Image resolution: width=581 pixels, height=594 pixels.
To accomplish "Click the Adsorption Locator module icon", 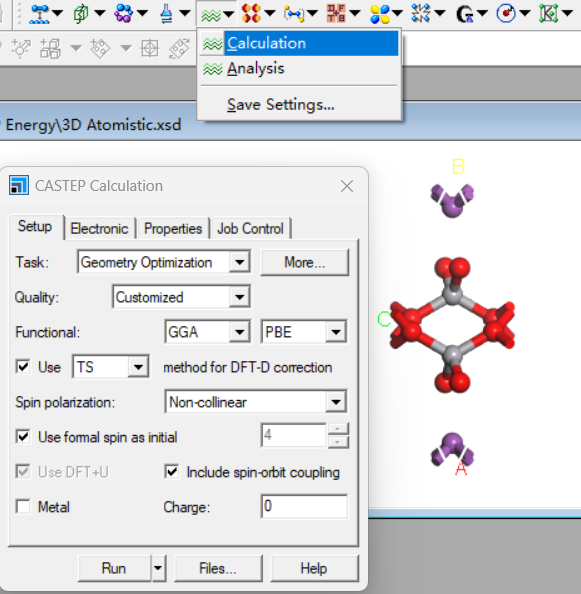I will [39, 14].
